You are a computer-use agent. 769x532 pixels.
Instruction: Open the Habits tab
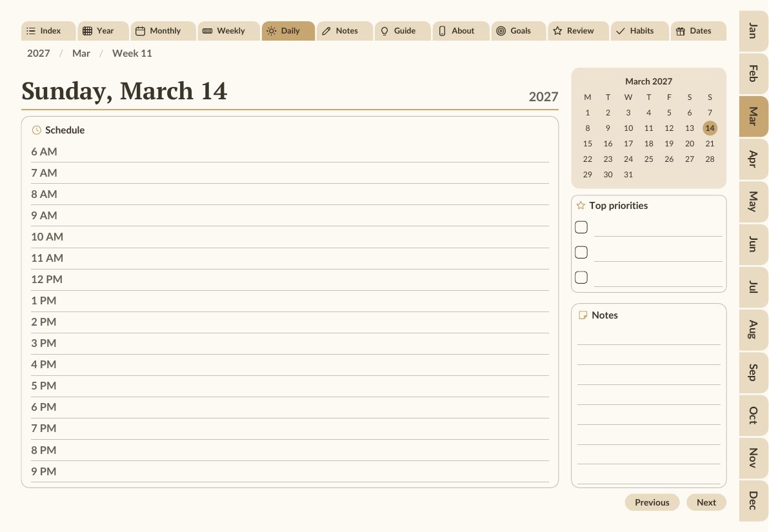pyautogui.click(x=639, y=31)
